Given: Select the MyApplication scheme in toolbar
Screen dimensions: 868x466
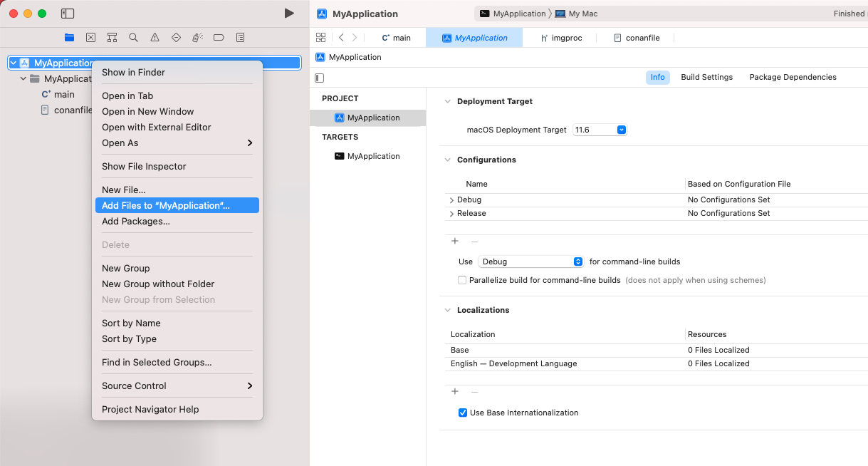Looking at the screenshot, I should pos(513,14).
